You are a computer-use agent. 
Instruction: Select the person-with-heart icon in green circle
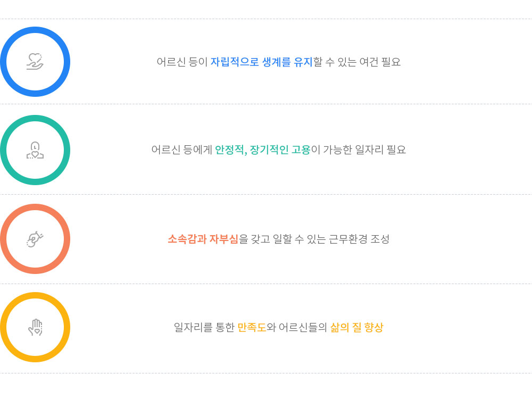tap(35, 150)
